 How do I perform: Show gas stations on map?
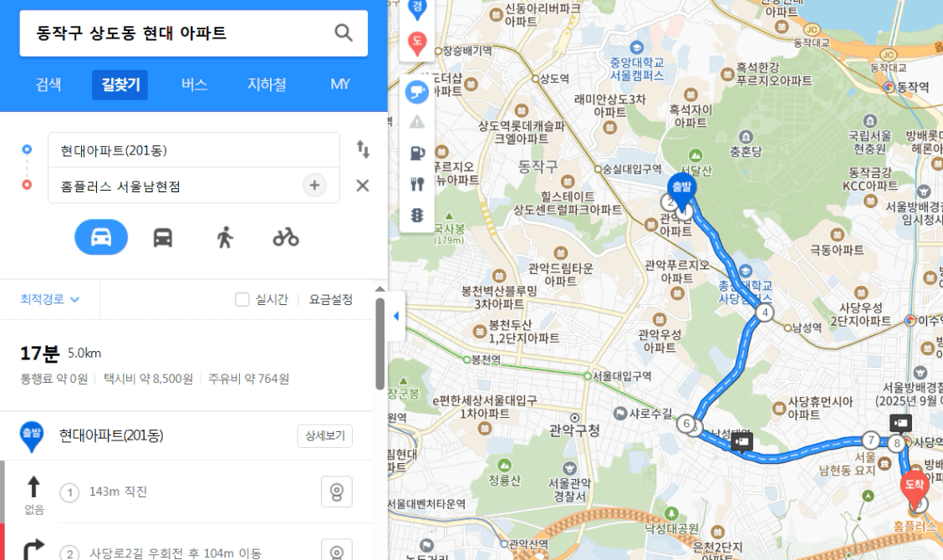(417, 154)
